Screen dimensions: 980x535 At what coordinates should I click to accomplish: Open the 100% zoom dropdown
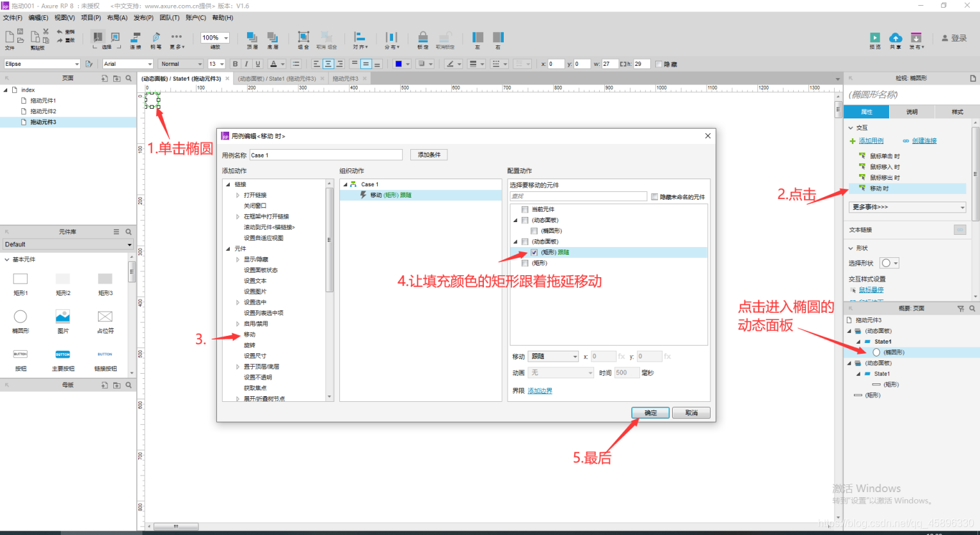click(215, 38)
